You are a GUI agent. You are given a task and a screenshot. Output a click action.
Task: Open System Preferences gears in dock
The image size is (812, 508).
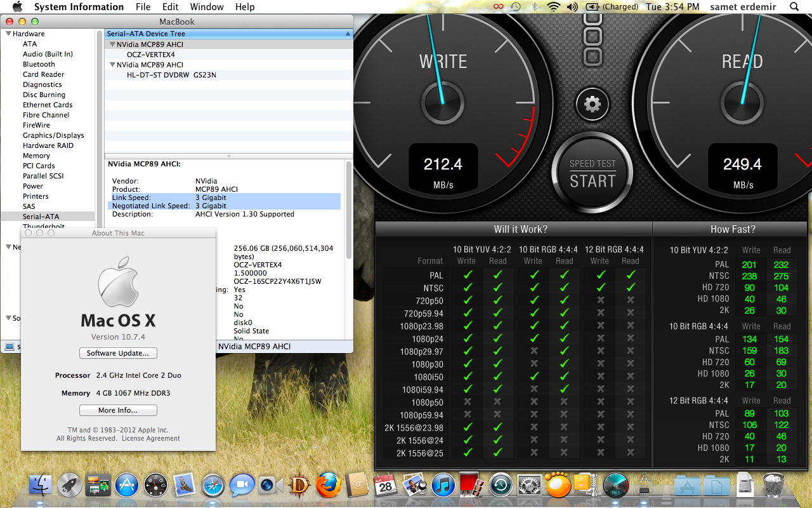pyautogui.click(x=529, y=486)
